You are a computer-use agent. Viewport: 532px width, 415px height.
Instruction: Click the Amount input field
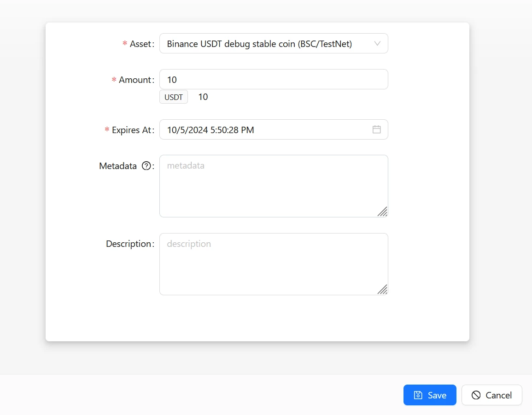click(273, 80)
